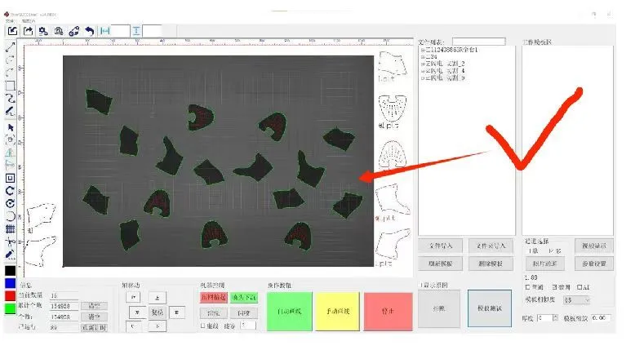Click the 上 up axis movement button
Screen dimensions: 644x350
158,298
